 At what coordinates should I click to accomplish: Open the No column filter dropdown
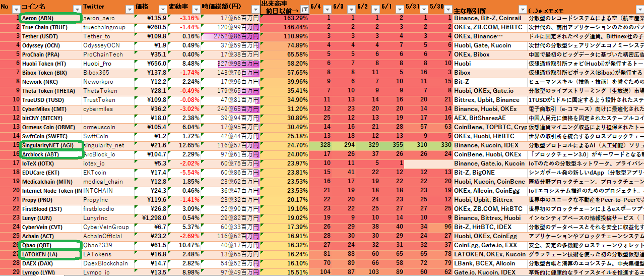tap(16, 9)
